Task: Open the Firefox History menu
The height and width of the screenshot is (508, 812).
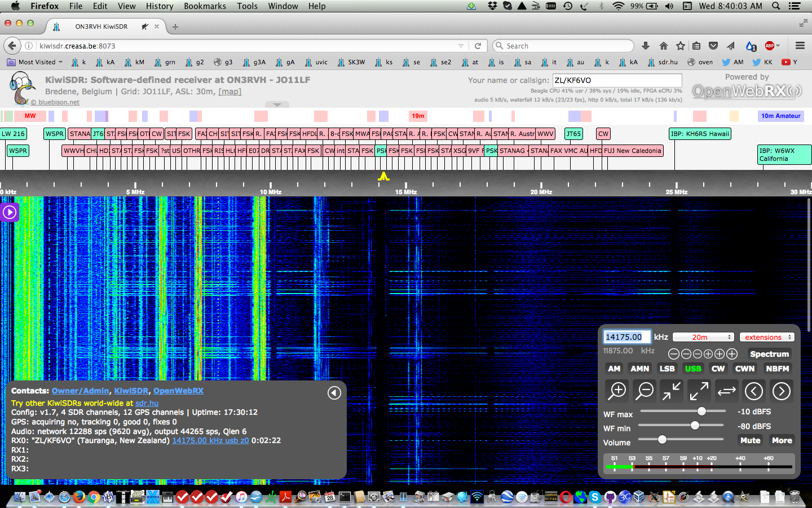Action: [160, 6]
